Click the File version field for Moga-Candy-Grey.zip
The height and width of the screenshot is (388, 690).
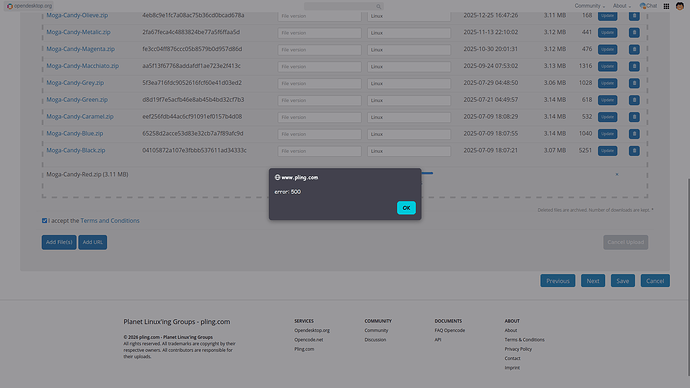coord(319,83)
